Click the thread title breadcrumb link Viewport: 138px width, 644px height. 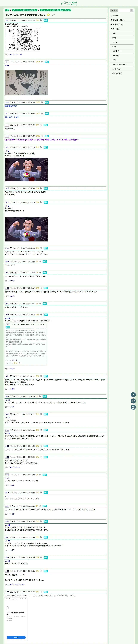[x=55, y=10]
